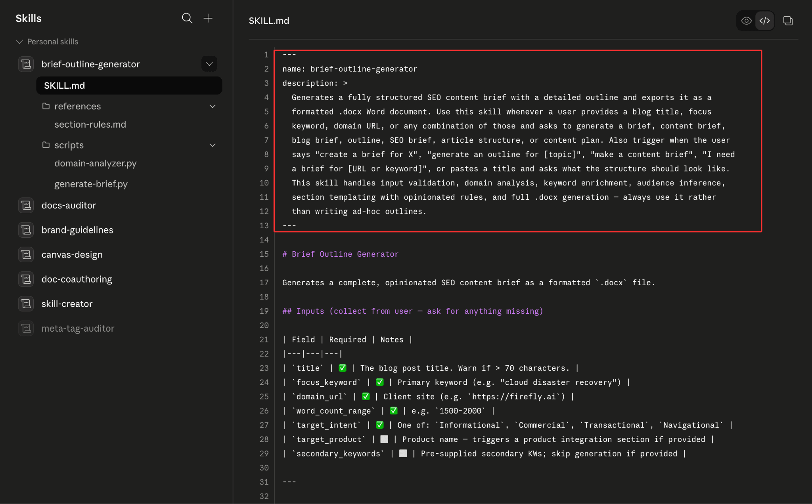Select the meta-tag-auditor skill

tap(78, 328)
